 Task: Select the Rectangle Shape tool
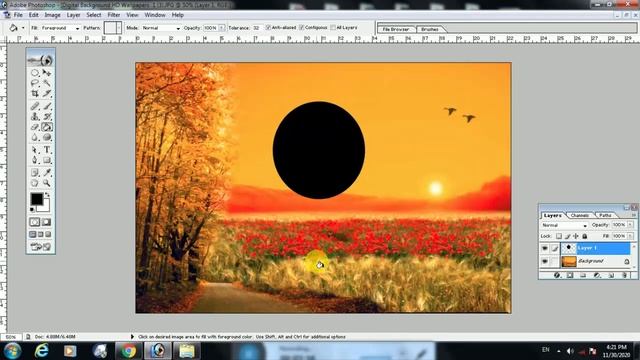47,160
